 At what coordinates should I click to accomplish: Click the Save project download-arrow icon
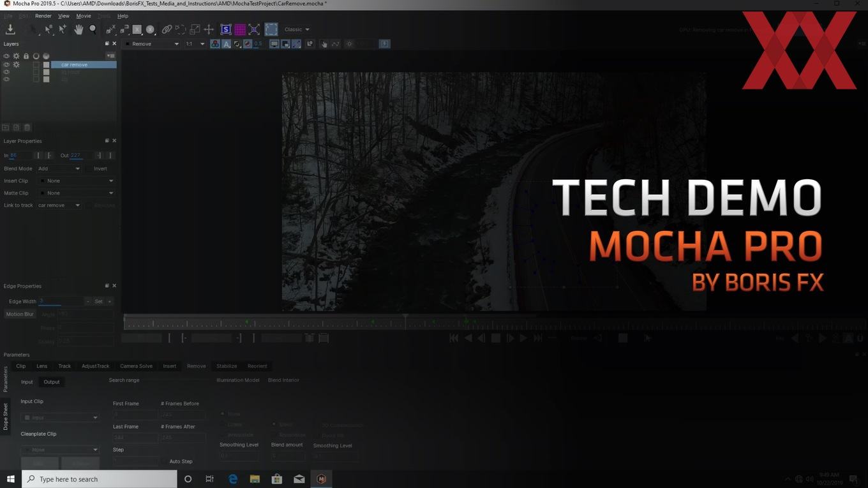tap(10, 29)
